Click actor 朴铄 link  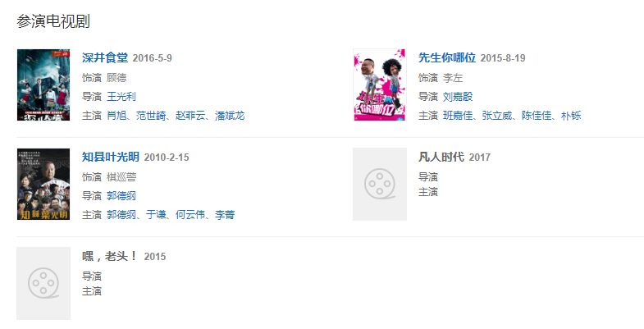(571, 116)
